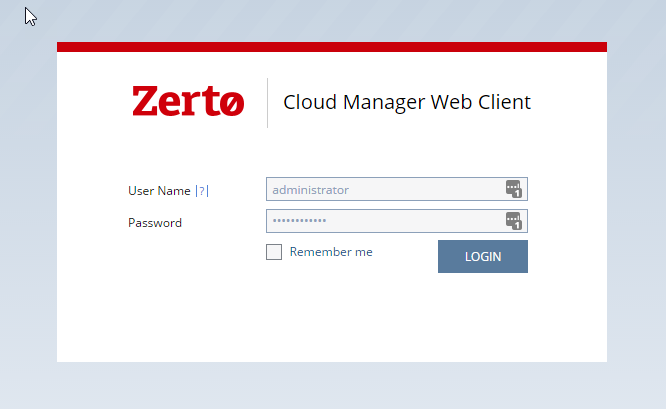Click the 'Password' label
This screenshot has width=666, height=409.
[x=155, y=223]
